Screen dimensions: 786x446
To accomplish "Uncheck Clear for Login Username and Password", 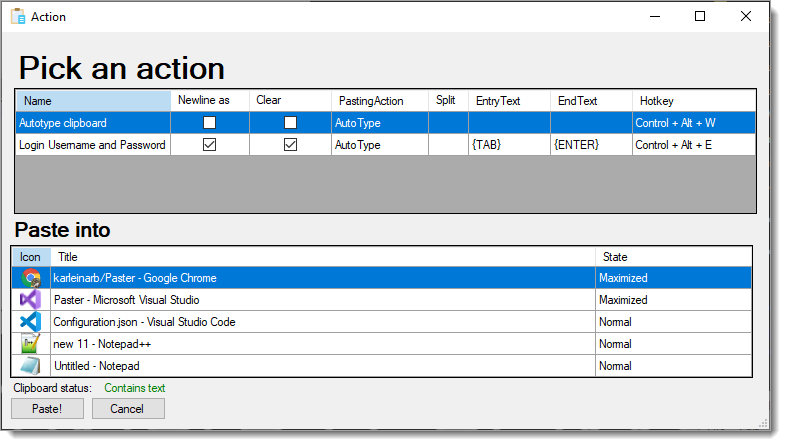I will (x=290, y=145).
